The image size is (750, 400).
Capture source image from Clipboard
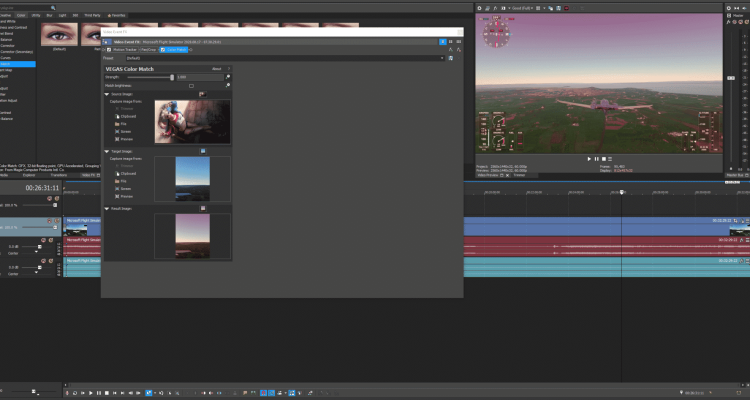[125, 116]
